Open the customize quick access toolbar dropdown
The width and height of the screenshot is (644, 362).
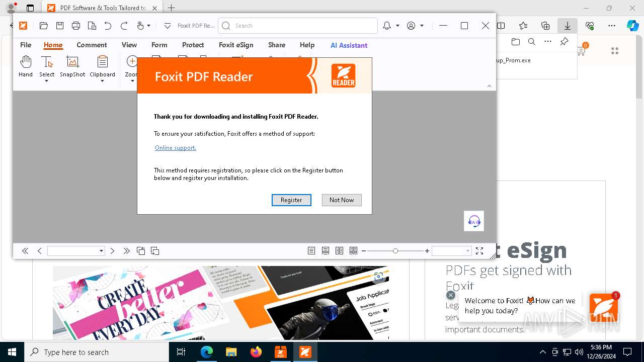pos(168,26)
